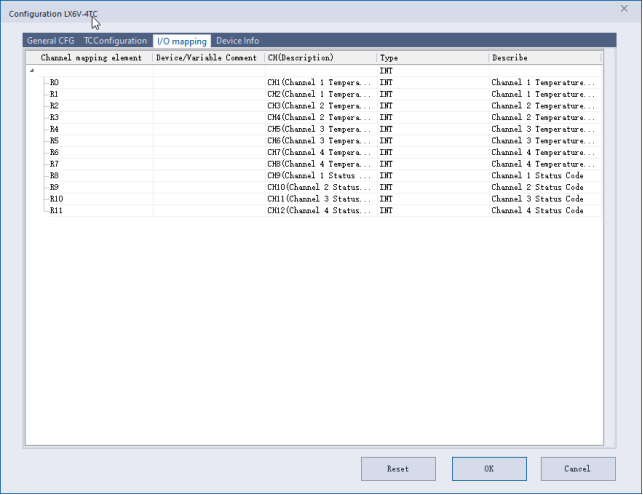Switch to the General CFG tab
The image size is (643, 495).
click(50, 41)
